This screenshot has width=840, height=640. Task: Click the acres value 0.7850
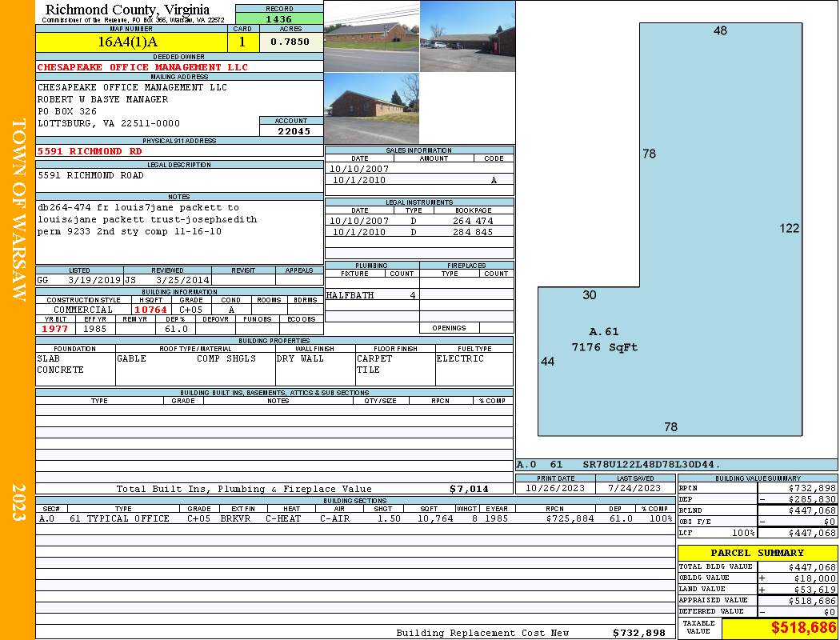tap(290, 42)
